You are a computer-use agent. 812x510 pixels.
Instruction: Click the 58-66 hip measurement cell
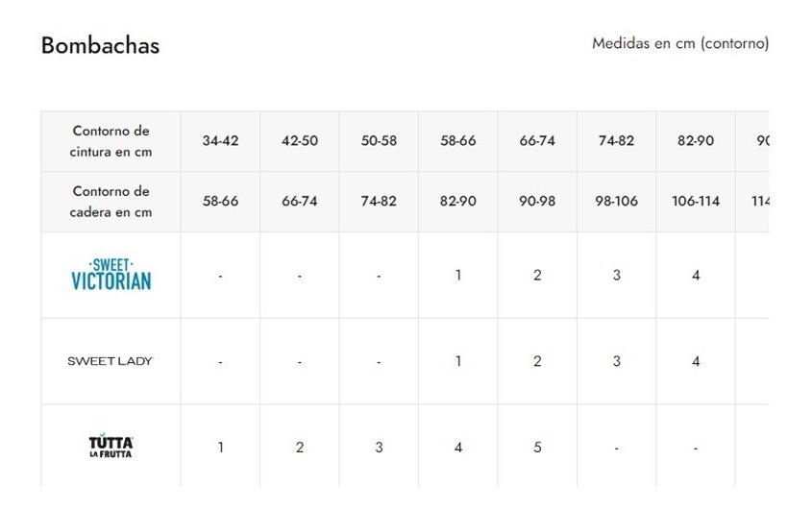220,202
